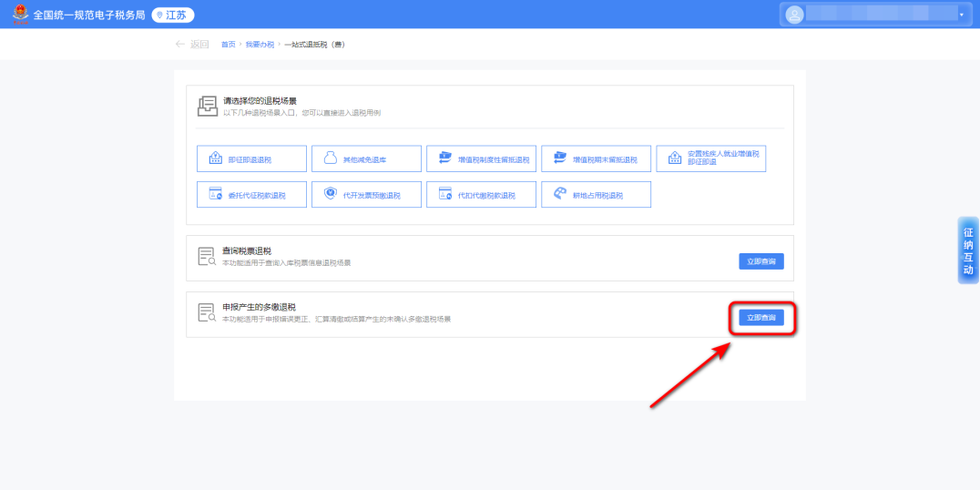Open the 征纳互动 side panel
The height and width of the screenshot is (490, 980).
(x=968, y=250)
